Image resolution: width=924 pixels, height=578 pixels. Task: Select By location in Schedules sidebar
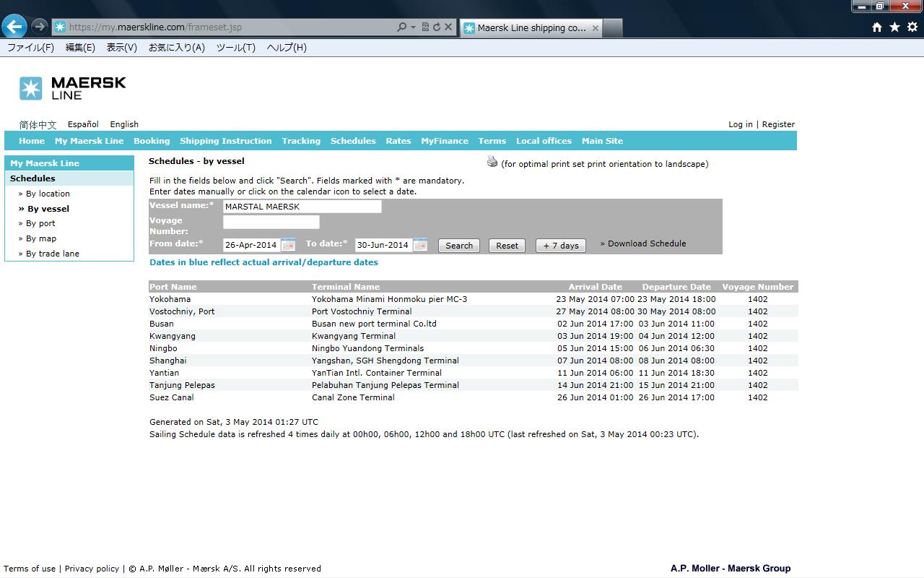48,194
